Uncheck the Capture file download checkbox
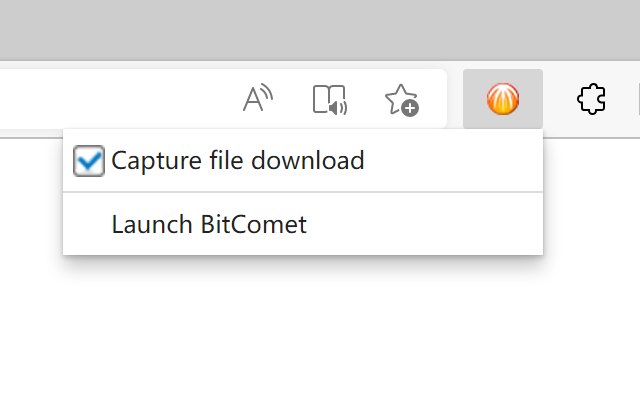 click(89, 161)
